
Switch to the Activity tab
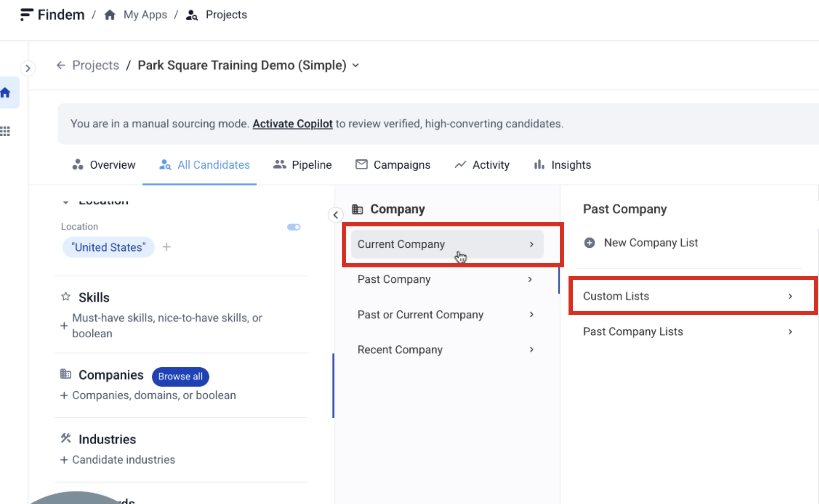[482, 164]
